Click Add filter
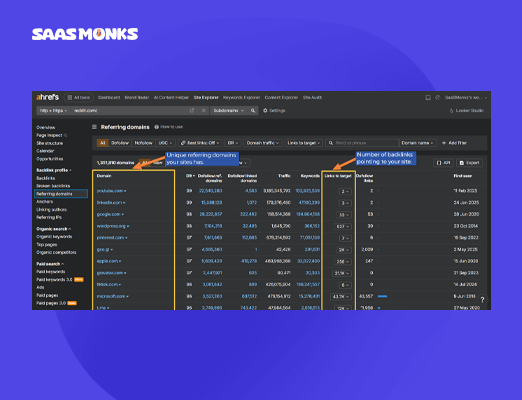The height and width of the screenshot is (400, 522). point(454,143)
